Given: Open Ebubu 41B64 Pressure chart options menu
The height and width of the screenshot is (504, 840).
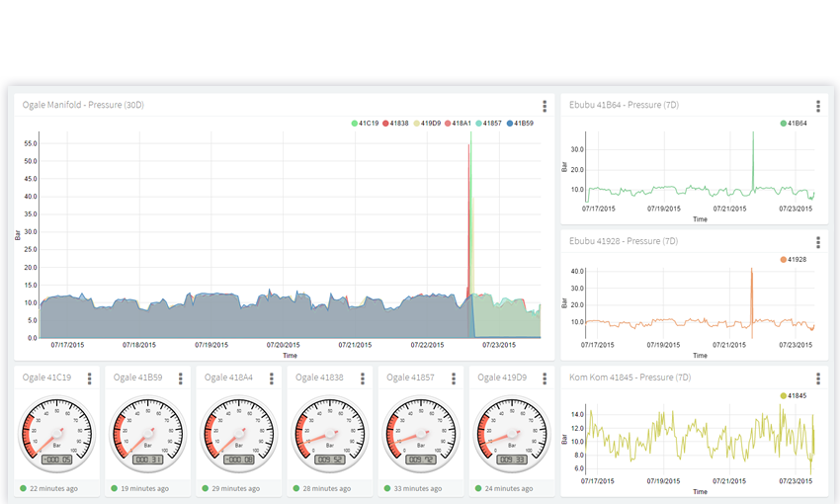Looking at the screenshot, I should (x=817, y=107).
